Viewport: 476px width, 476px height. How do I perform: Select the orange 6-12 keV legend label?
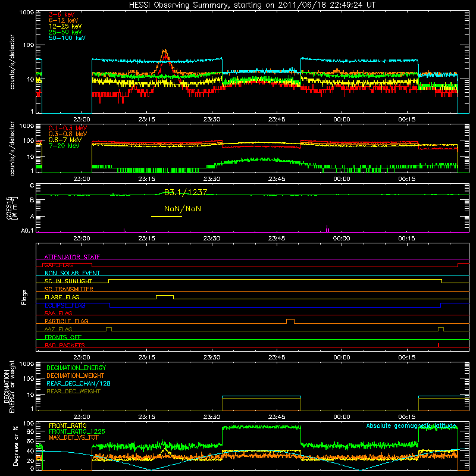point(64,20)
